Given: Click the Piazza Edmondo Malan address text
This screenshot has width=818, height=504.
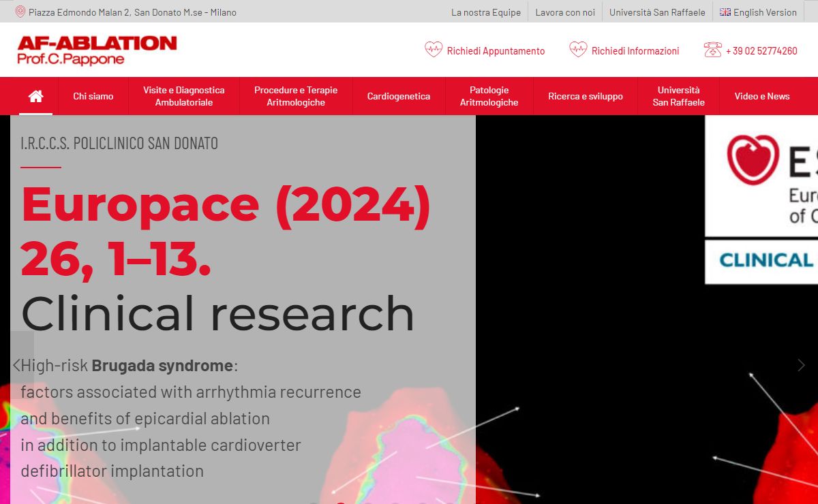Looking at the screenshot, I should (132, 12).
